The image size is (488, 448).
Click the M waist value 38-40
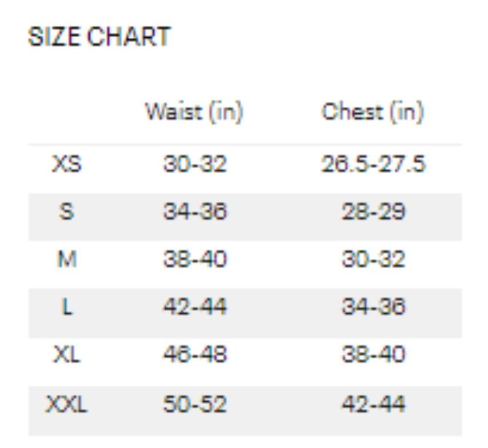[195, 260]
